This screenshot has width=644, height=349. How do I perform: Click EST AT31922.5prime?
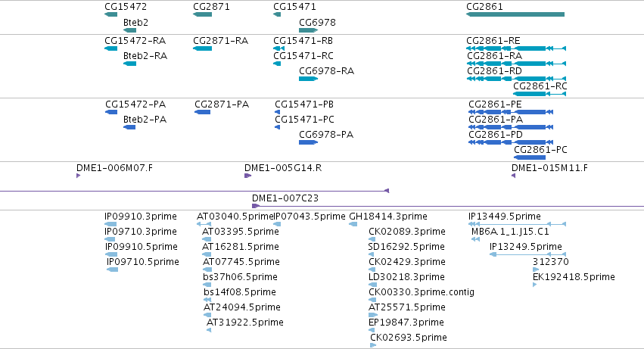point(209,331)
